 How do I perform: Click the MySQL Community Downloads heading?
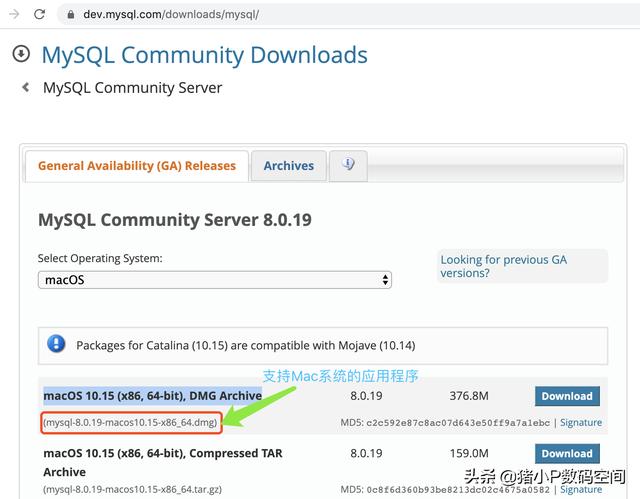(204, 55)
